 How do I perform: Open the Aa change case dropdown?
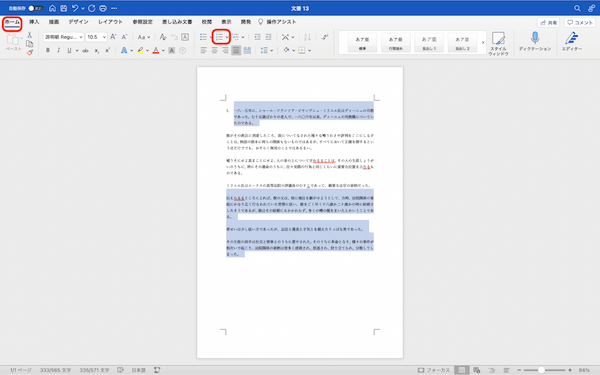point(144,37)
